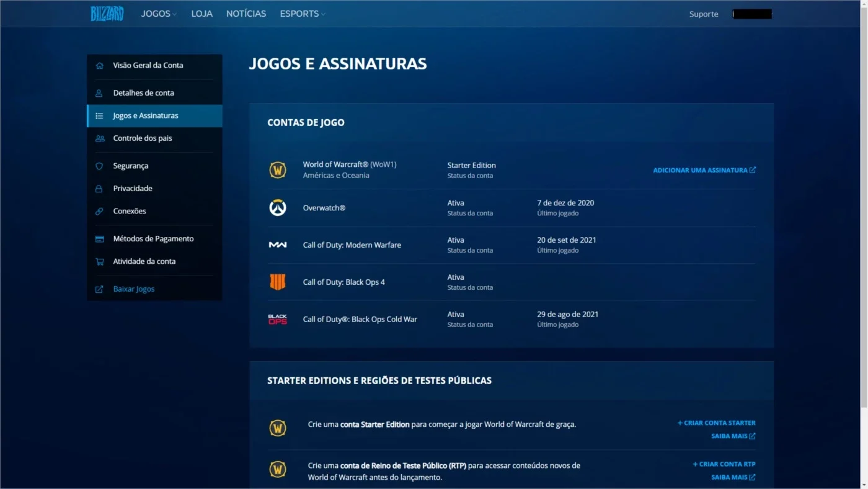
Task: Click the card icon beside Métodos de Pagamento
Action: [x=99, y=239]
